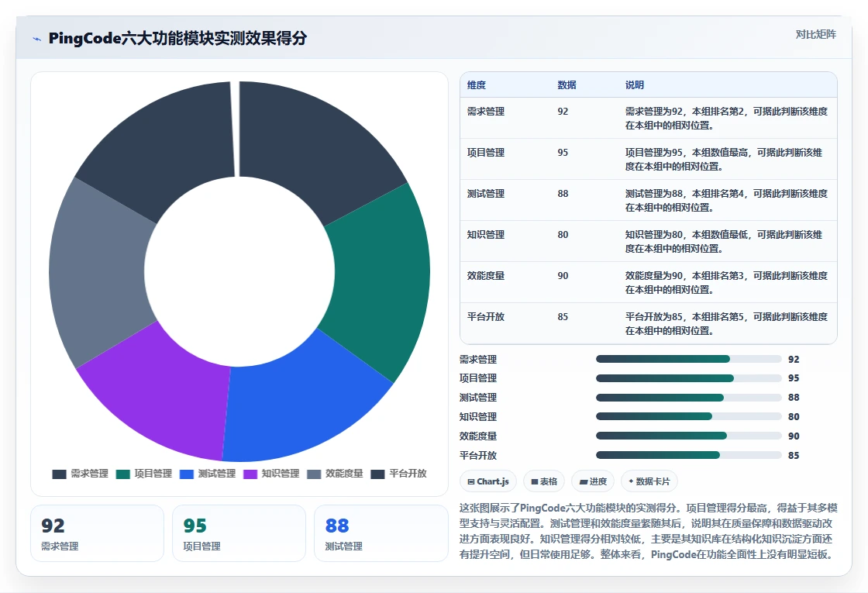Click the description 项目管理为95,本组数值最高
This screenshot has height=593, width=868.
[724, 160]
